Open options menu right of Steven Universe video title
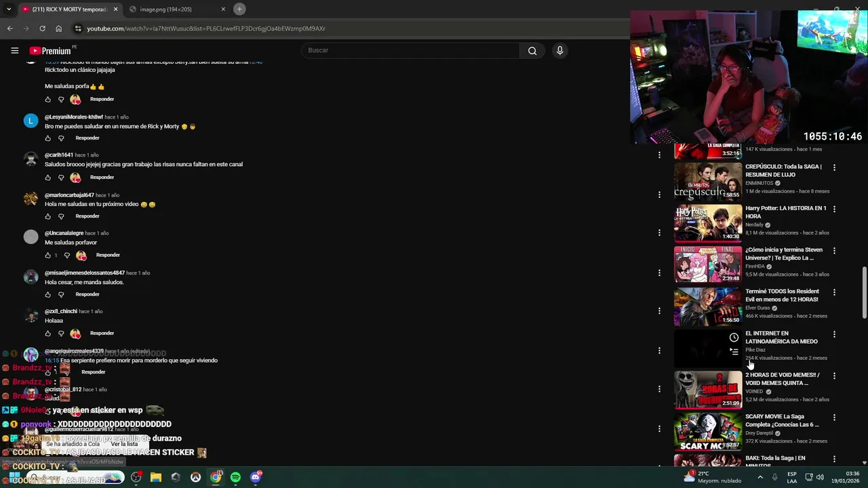Screen dimensions: 868x488 [834, 251]
